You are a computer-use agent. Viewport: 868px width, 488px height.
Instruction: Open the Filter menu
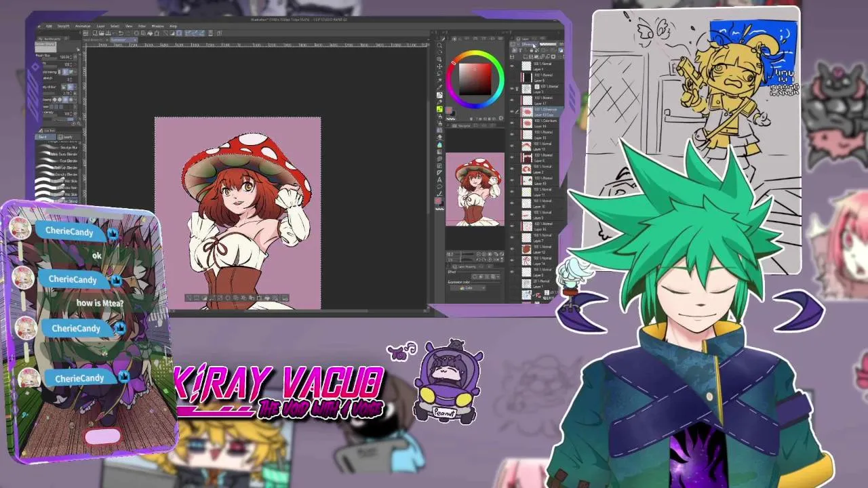tap(142, 26)
